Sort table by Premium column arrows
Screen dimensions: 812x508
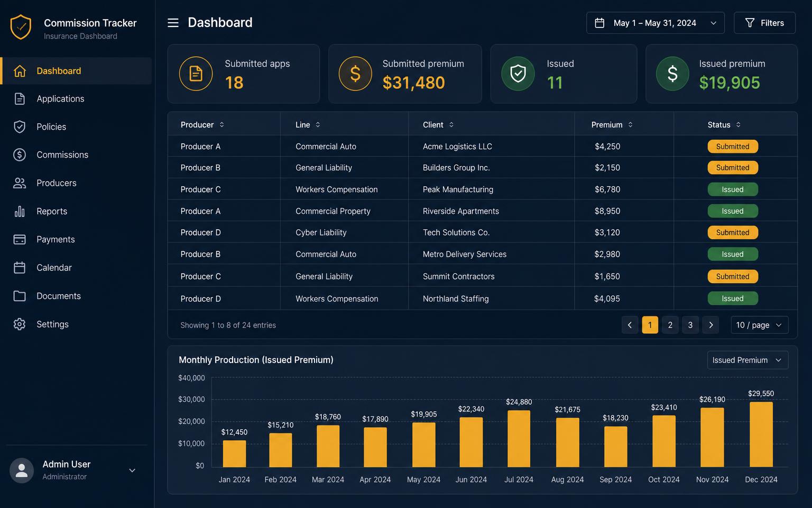pyautogui.click(x=630, y=125)
